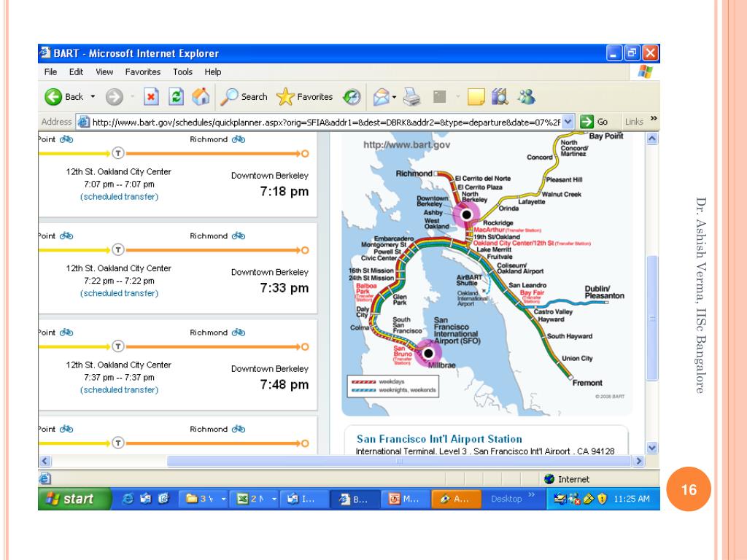Click the Fremont label on the map
The height and width of the screenshot is (560, 747).
tap(587, 383)
